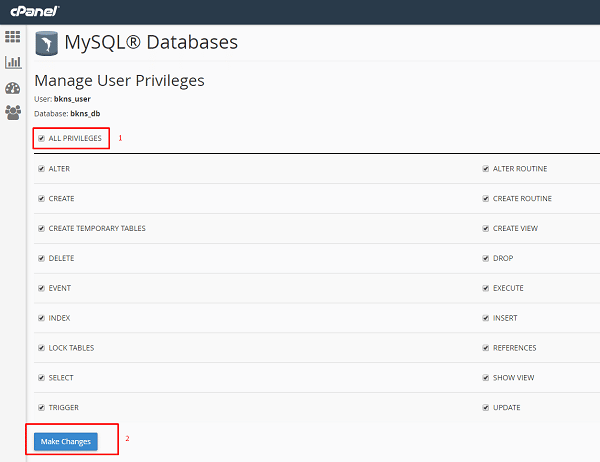Open the dashboard gauge icon in sidebar

[13, 88]
